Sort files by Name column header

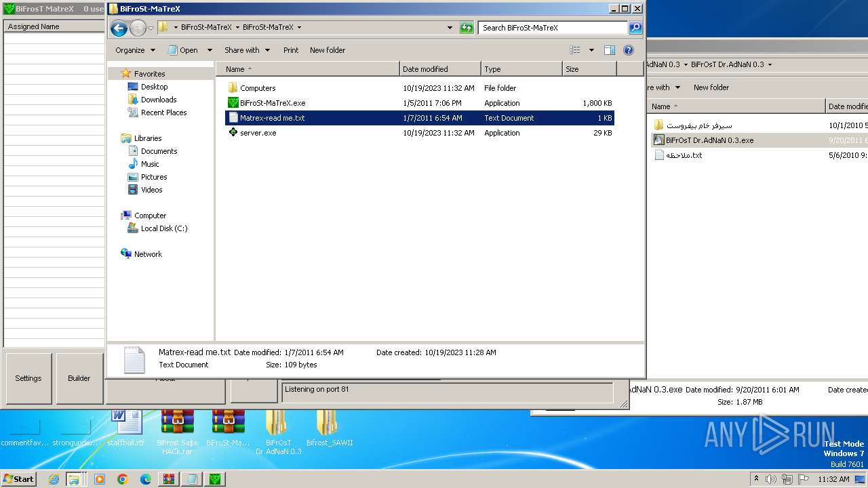[x=307, y=69]
